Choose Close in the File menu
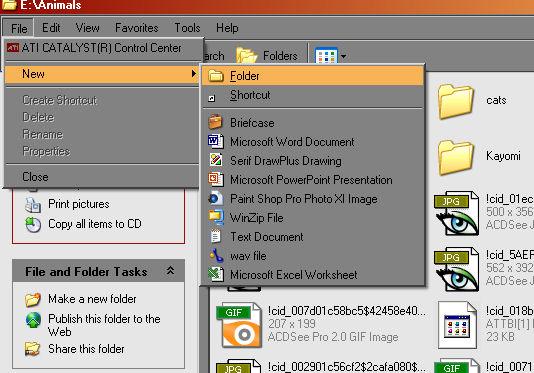The image size is (534, 373). coord(102,177)
